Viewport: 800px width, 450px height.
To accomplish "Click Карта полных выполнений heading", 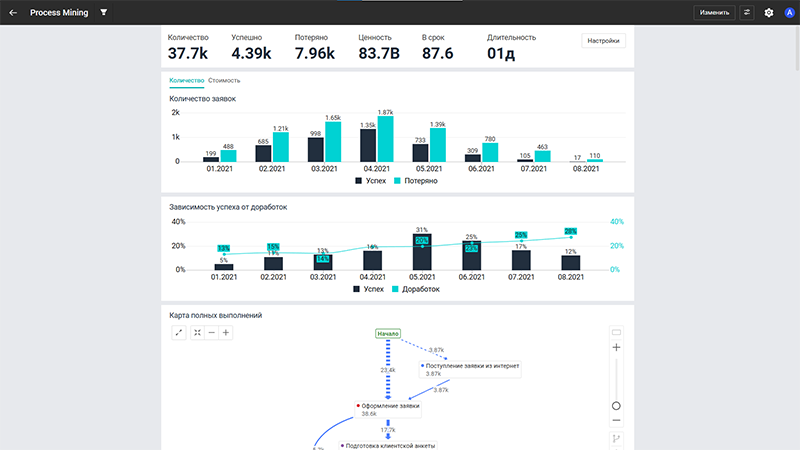I will click(215, 315).
